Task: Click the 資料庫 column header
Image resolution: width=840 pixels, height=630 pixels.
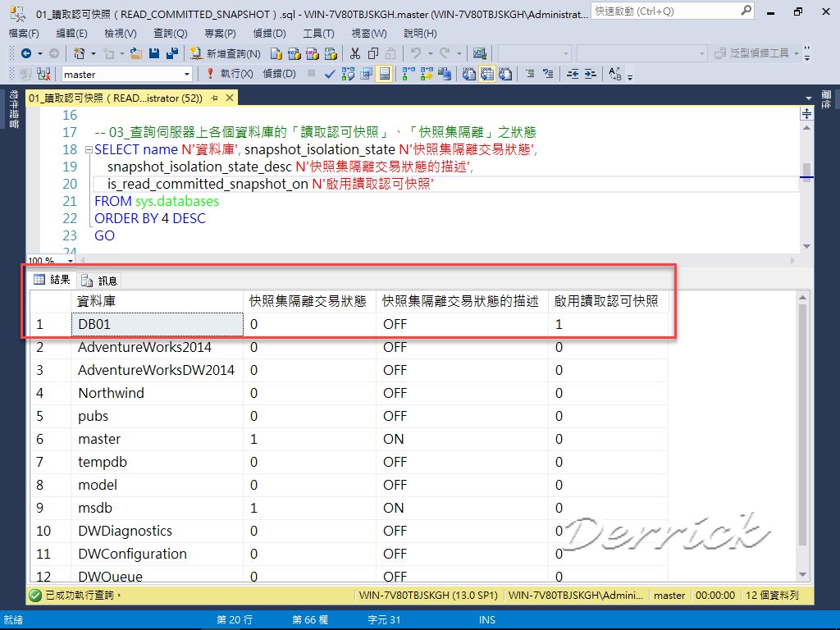Action: (x=157, y=301)
